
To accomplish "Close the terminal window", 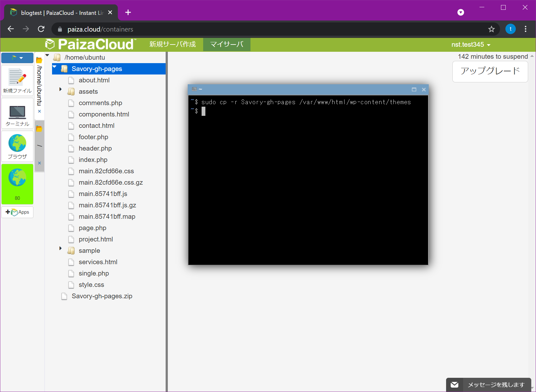I will point(424,90).
